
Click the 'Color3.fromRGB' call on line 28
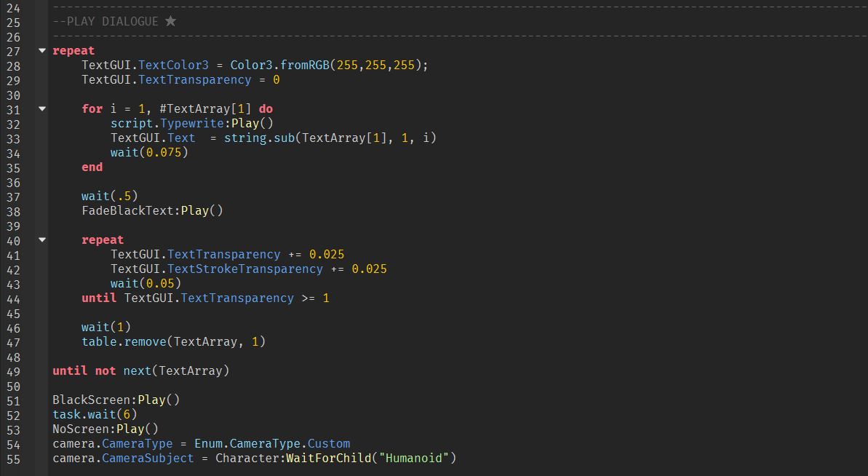(280, 66)
